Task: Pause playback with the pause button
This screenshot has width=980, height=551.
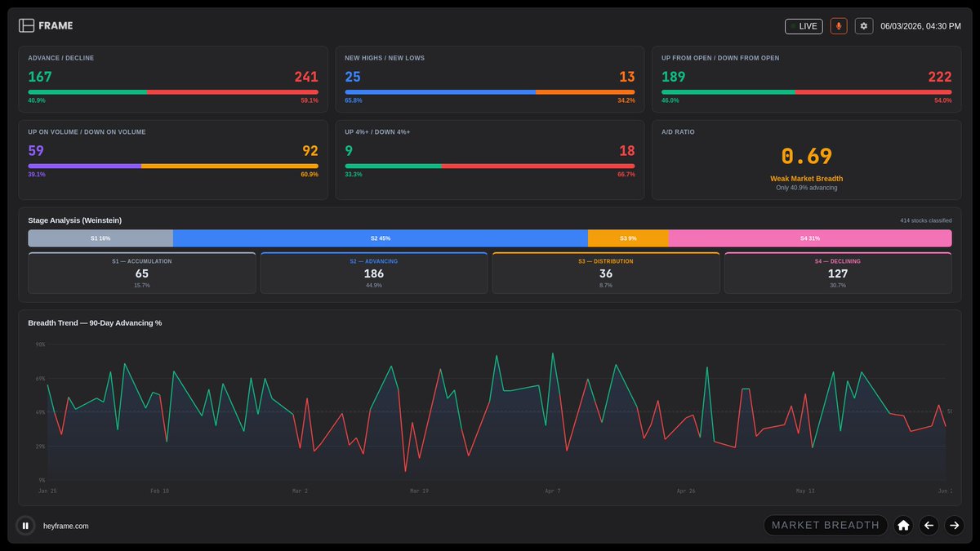Action: click(25, 526)
